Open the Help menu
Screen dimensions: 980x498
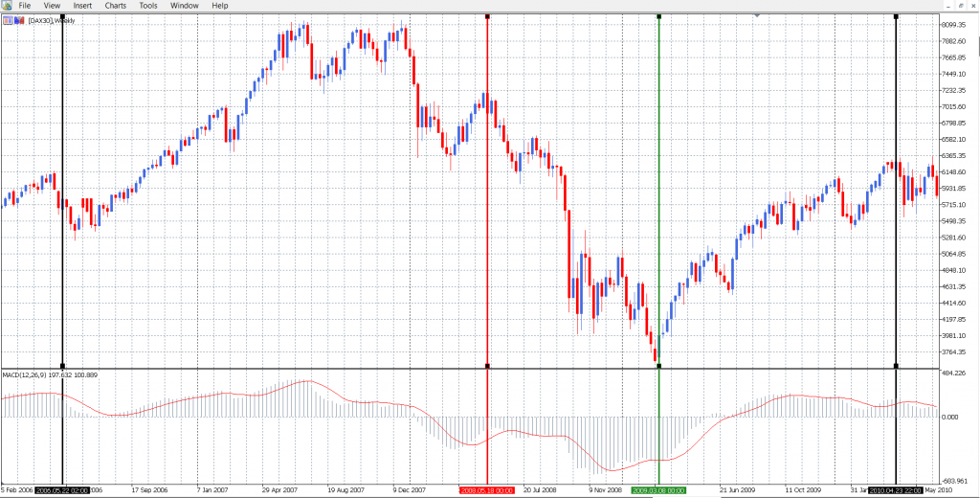220,6
